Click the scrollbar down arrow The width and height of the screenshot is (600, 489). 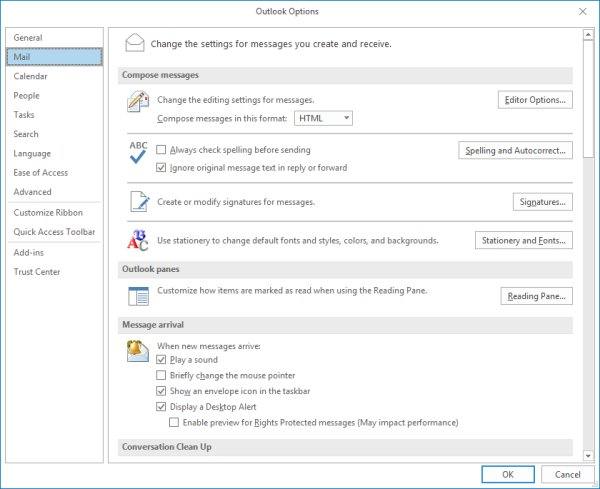[x=588, y=455]
